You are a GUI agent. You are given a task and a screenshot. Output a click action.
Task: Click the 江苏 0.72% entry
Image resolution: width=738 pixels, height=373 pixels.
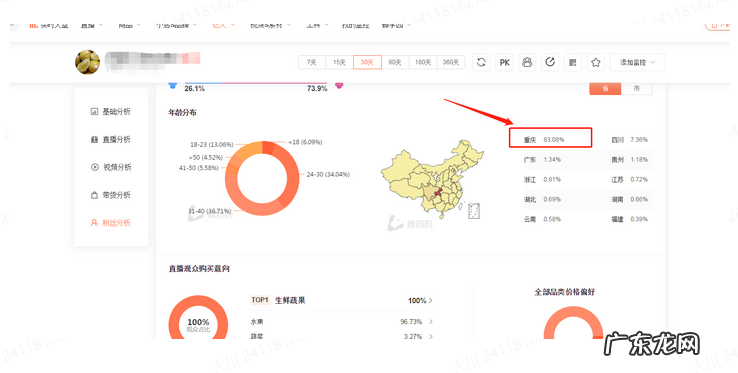[629, 179]
